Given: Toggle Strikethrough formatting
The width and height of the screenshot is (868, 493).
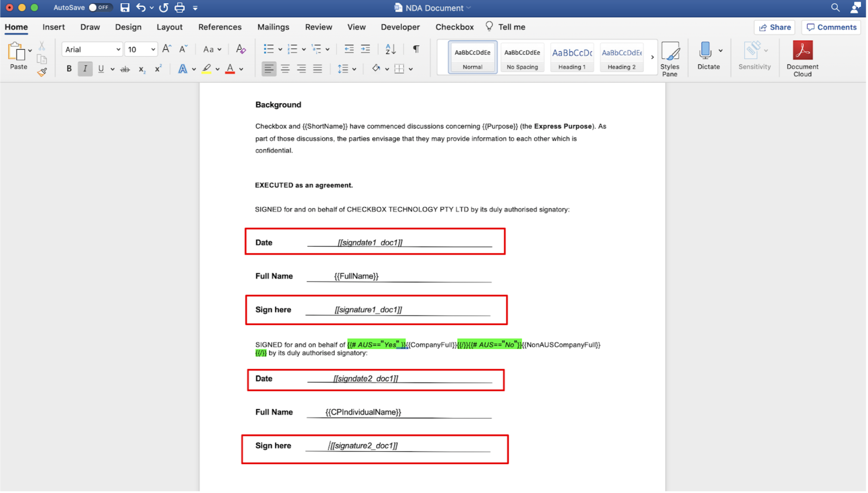Looking at the screenshot, I should coord(125,69).
